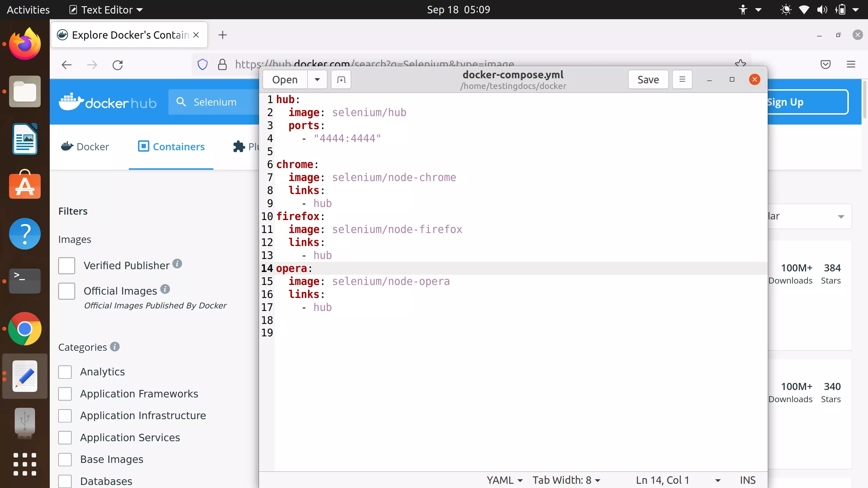Click the Selenium search field
This screenshot has height=488, width=868.
click(216, 102)
